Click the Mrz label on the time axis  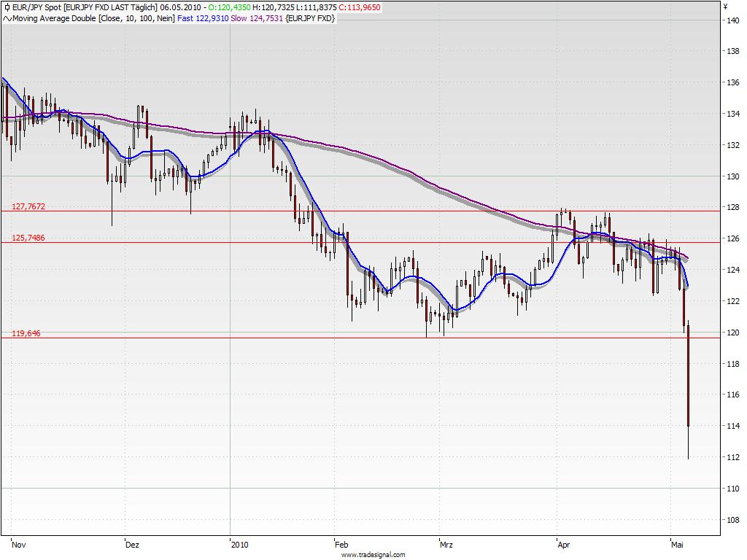point(446,545)
